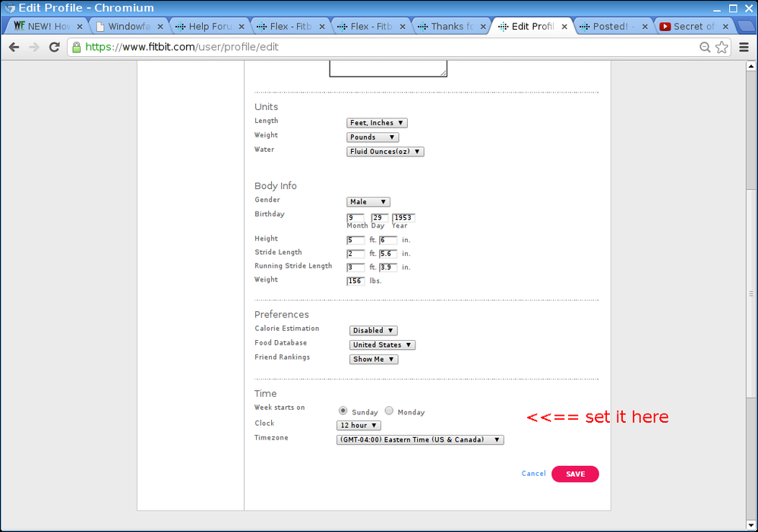Maximize the Chromium window
The width and height of the screenshot is (758, 532).
tap(733, 8)
